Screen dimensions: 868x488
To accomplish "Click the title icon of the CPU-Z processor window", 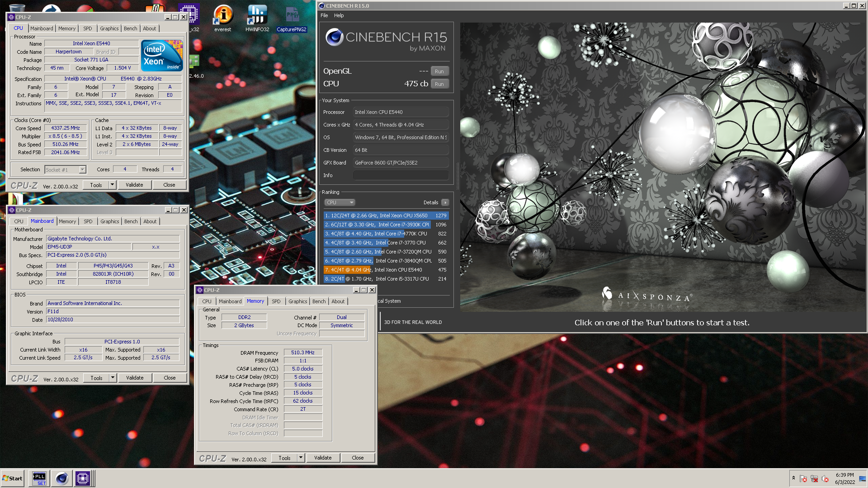I will click(11, 17).
